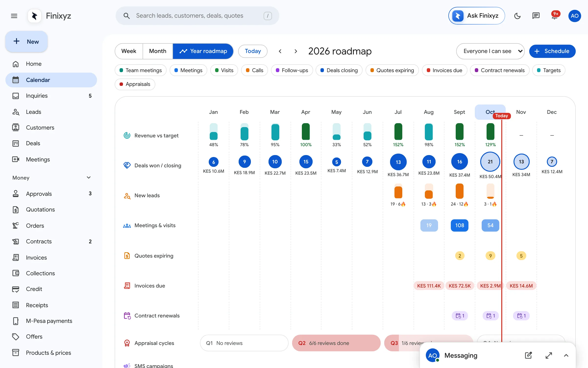
Task: Open the chat messages icon
Action: click(536, 16)
